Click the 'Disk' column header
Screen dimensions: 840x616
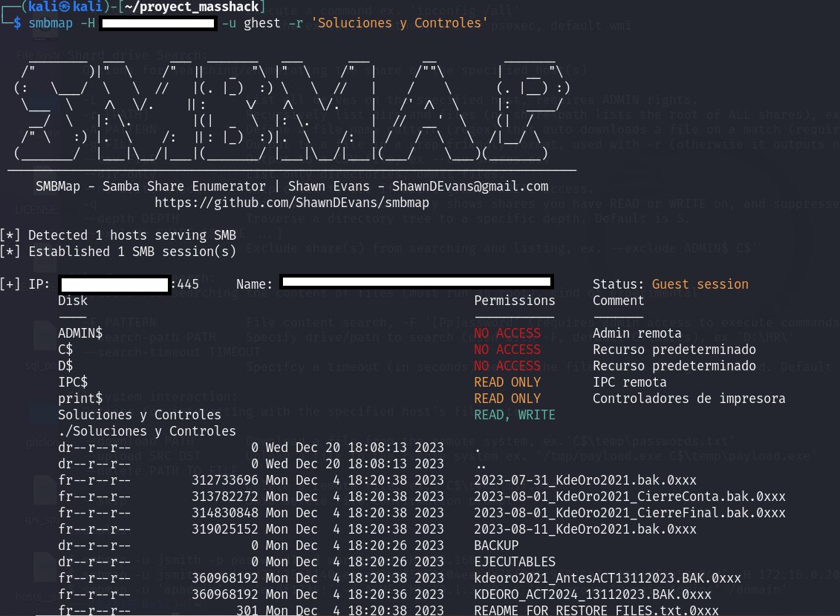click(73, 301)
